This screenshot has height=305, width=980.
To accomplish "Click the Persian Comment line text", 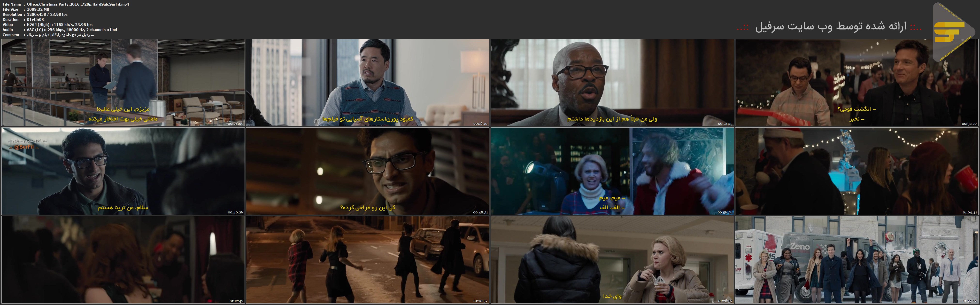I will pyautogui.click(x=60, y=35).
